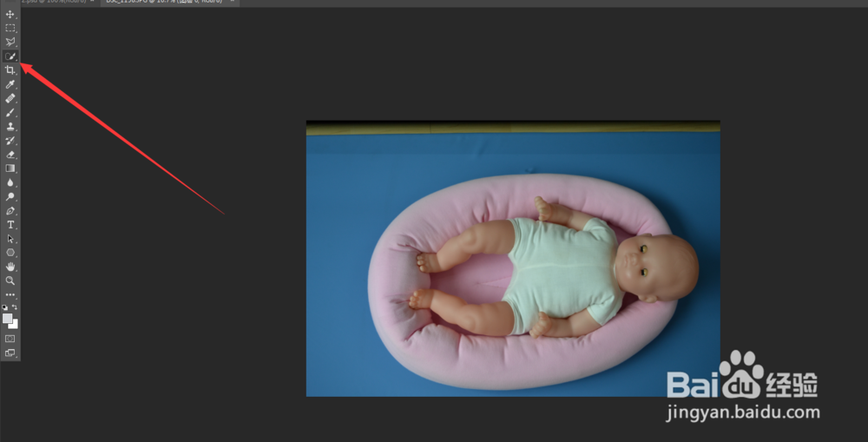Select the Path Selection arrow tool
The height and width of the screenshot is (442, 868).
pos(10,239)
